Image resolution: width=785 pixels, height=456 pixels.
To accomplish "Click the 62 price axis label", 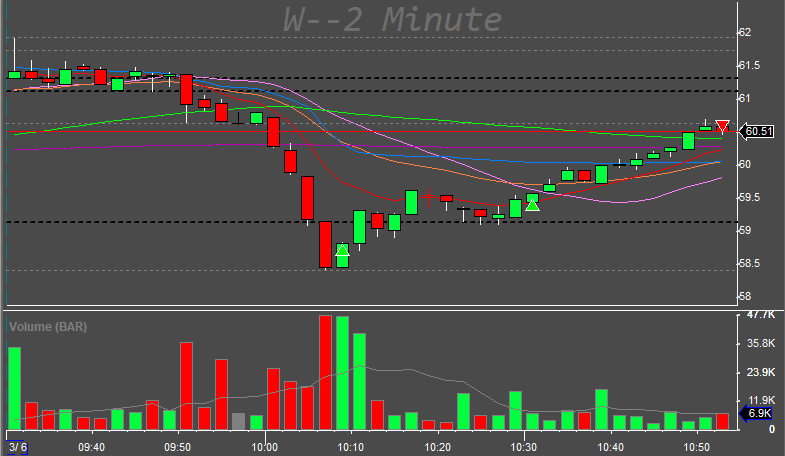I will (745, 33).
